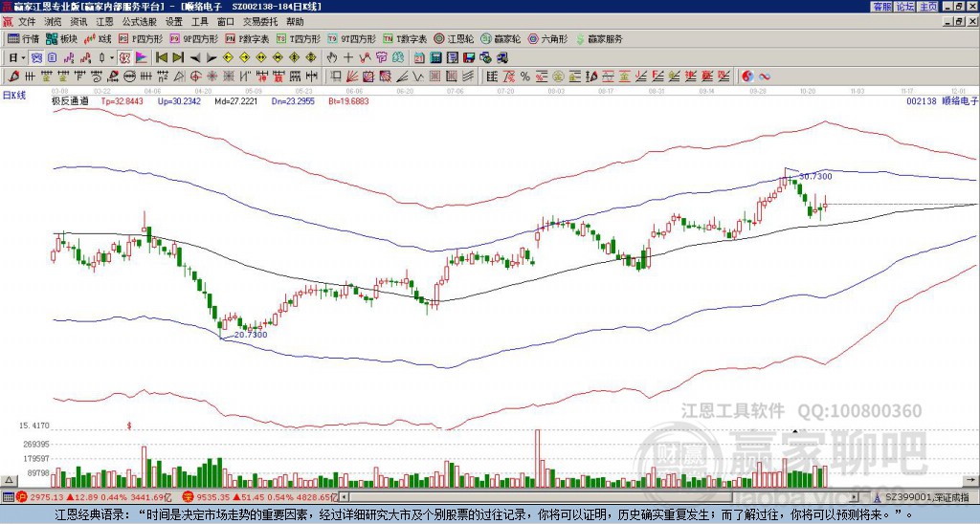Open the 客服 link
This screenshot has width=980, height=524.
coord(881,7)
